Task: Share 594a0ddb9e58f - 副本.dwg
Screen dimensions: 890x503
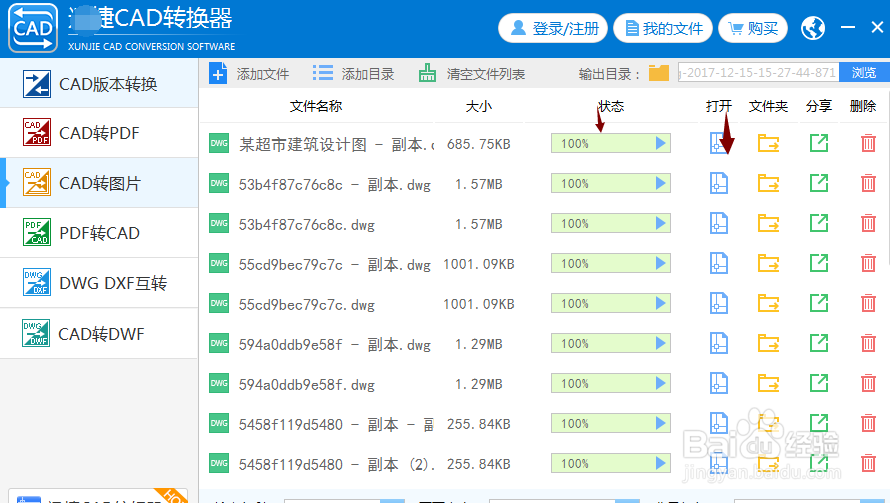Action: tap(818, 343)
